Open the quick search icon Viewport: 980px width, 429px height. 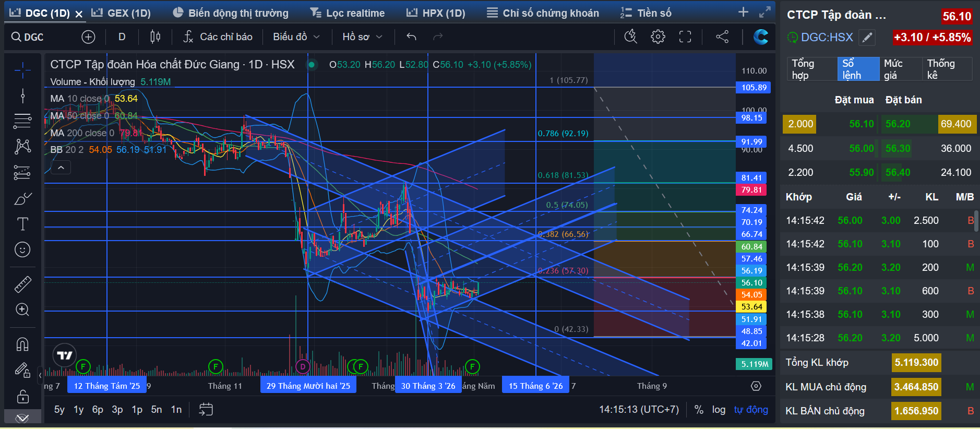(631, 37)
